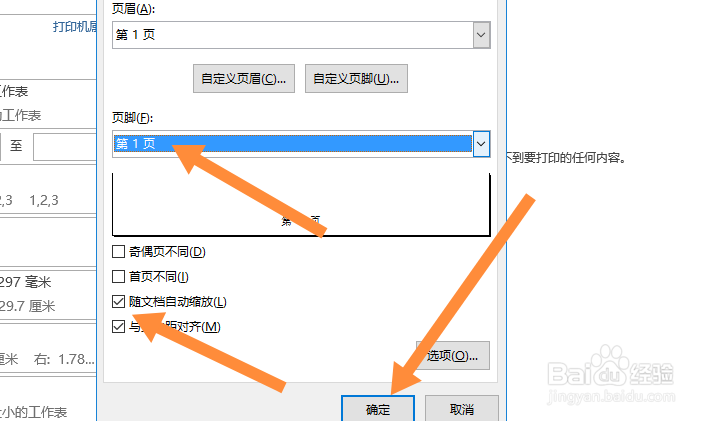Click the footer preview area

301,204
